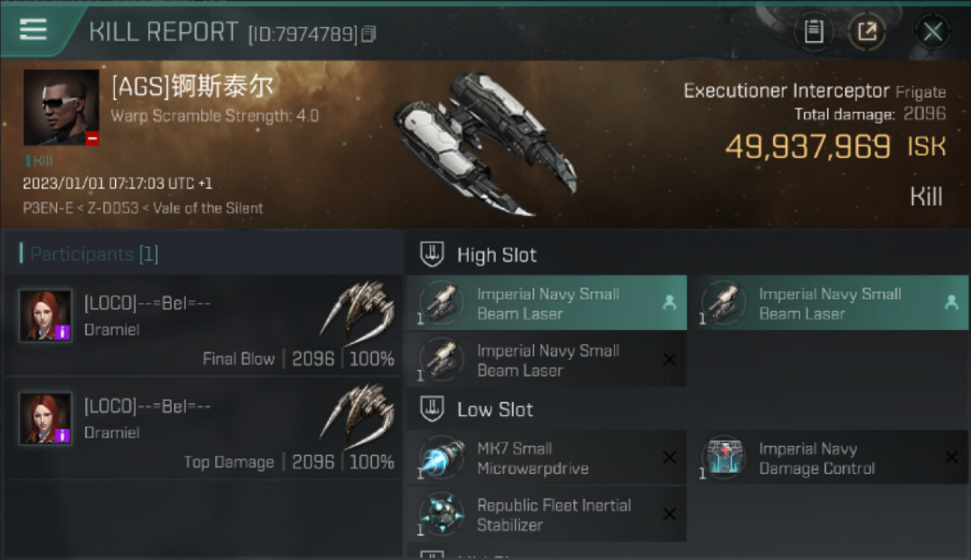Close the kill report window
Image resolution: width=971 pixels, height=560 pixels.
(x=932, y=31)
